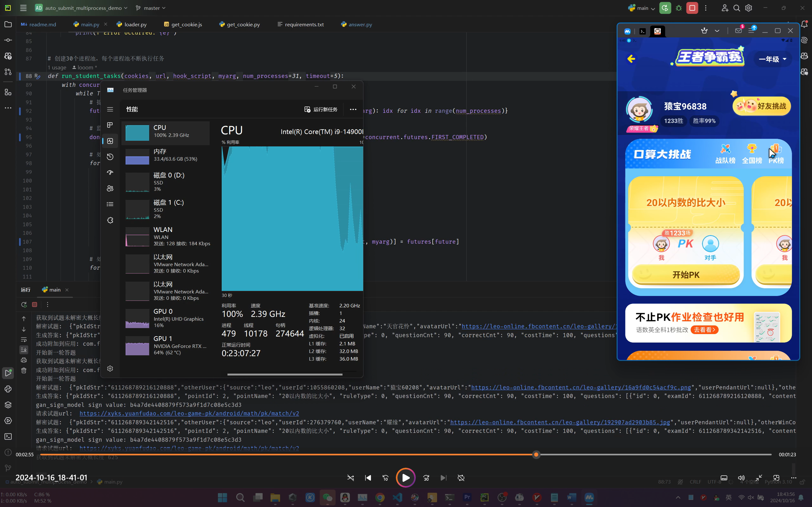812x507 pixels.
Task: Click the rerun icon in Run panel
Action: [x=24, y=305]
